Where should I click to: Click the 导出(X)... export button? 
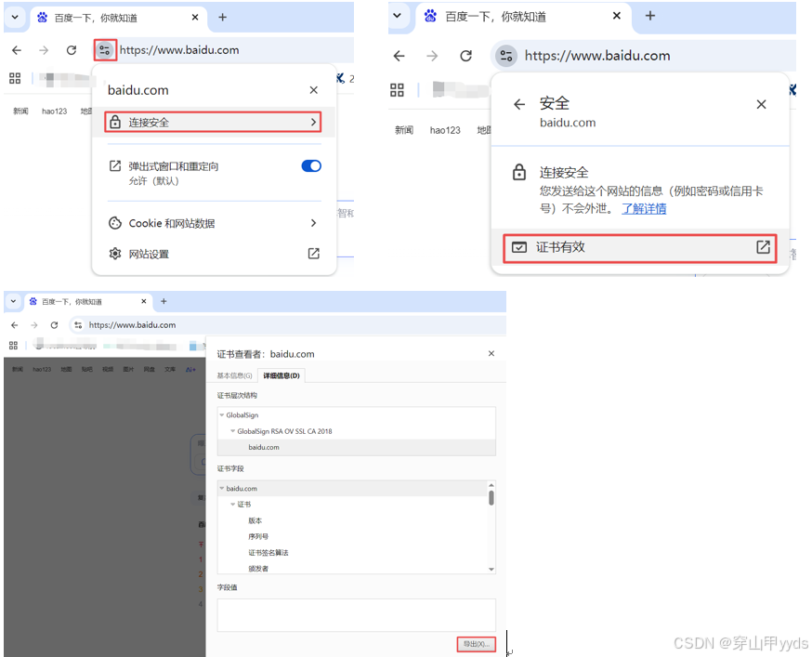click(x=476, y=644)
